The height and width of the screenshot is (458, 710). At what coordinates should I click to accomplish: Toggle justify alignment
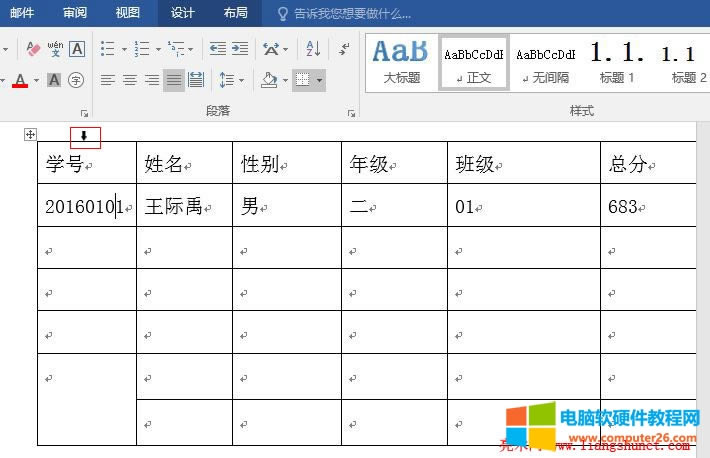(x=174, y=81)
